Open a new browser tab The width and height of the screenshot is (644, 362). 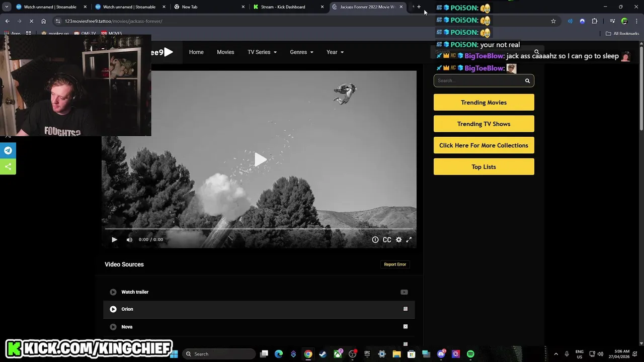coord(419,7)
